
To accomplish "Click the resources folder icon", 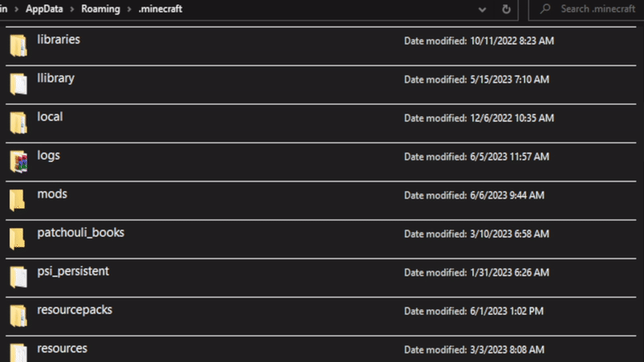I will [18, 352].
